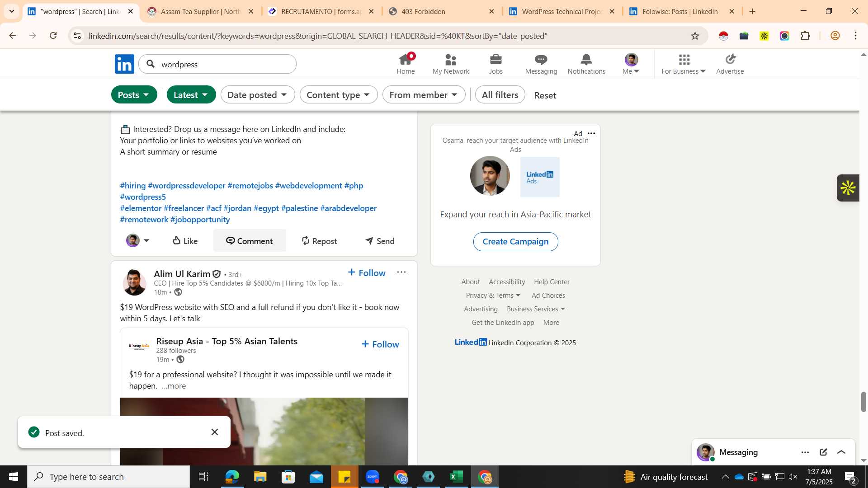Click the yellow asterisk side widget
Screen dimensions: 868x488
click(848, 188)
